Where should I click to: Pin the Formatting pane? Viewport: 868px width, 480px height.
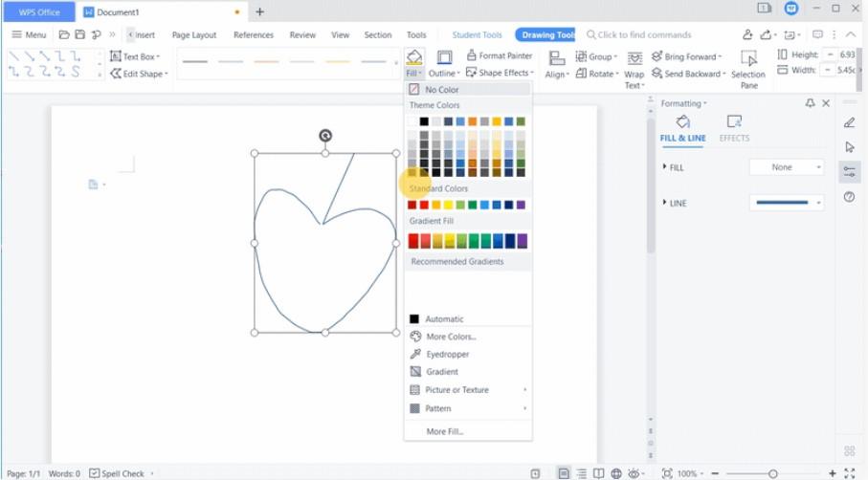810,103
